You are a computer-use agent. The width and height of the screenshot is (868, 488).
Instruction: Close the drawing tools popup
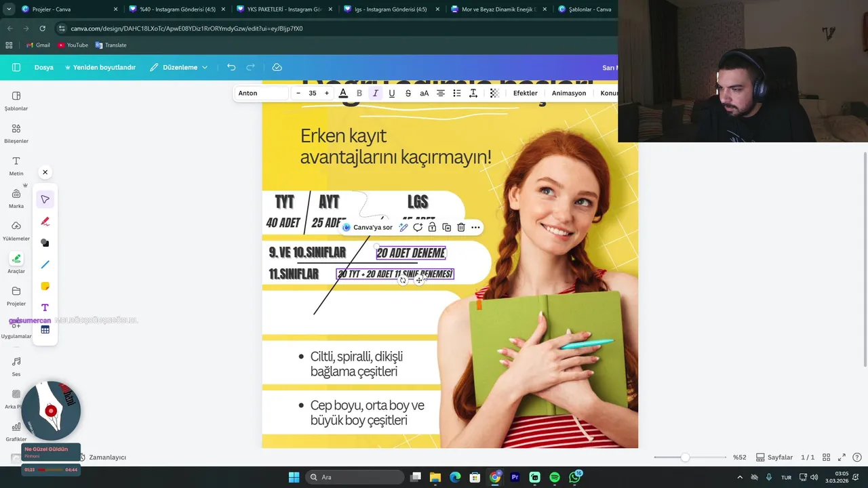(45, 172)
